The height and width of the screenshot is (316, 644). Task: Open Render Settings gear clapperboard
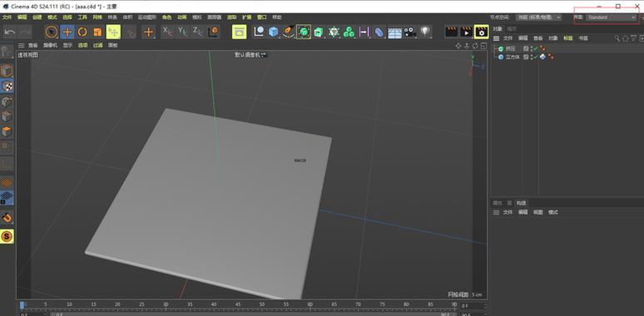[482, 32]
